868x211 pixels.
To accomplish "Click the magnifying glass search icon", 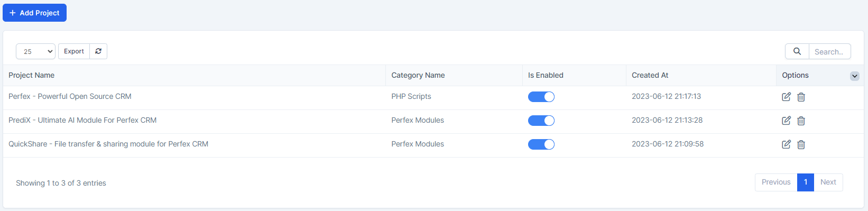I will click(x=797, y=51).
